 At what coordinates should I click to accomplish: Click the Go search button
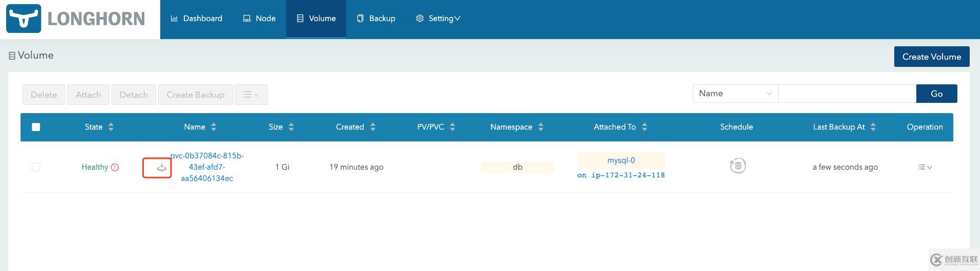pyautogui.click(x=936, y=94)
